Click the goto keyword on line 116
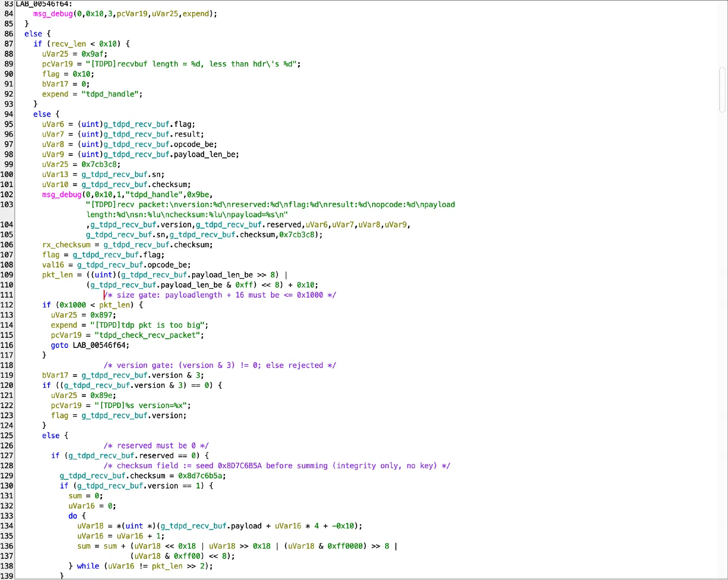Viewport: 728px width, 580px height. (59, 345)
